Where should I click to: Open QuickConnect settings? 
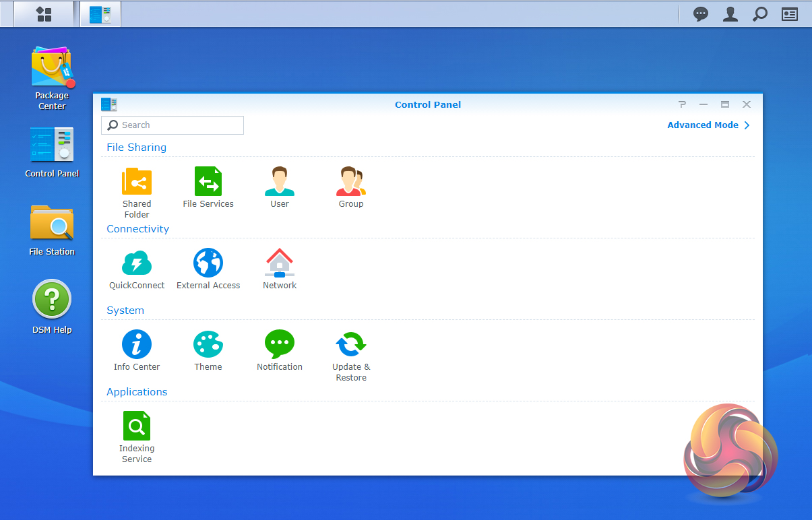tap(137, 269)
